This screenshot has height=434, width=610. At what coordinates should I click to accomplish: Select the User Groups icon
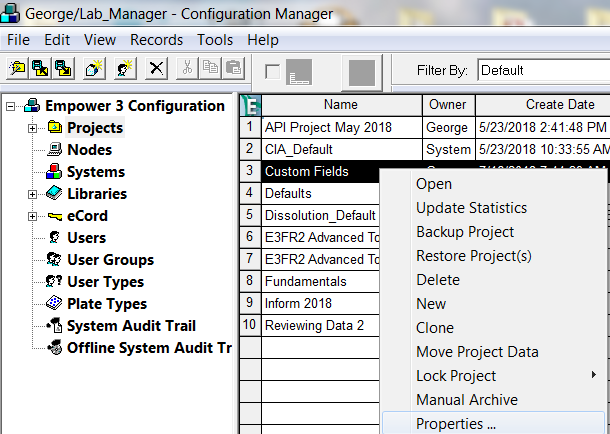coord(54,259)
